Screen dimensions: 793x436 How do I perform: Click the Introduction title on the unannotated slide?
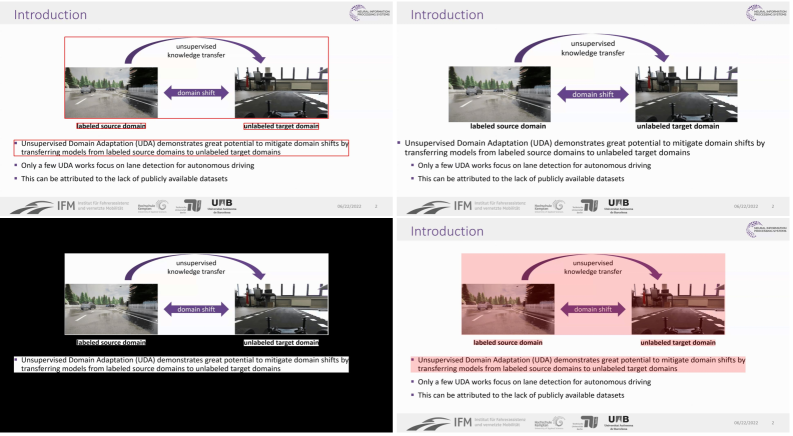447,15
